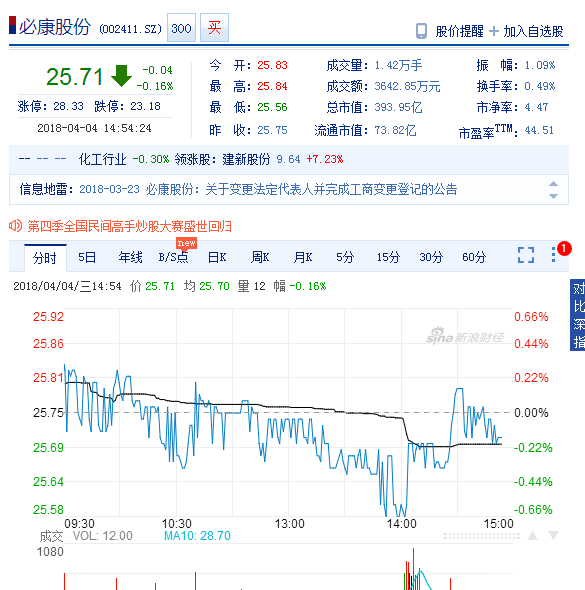
Task: Click the dotted scrollbar in volume panel
Action: 481,536
